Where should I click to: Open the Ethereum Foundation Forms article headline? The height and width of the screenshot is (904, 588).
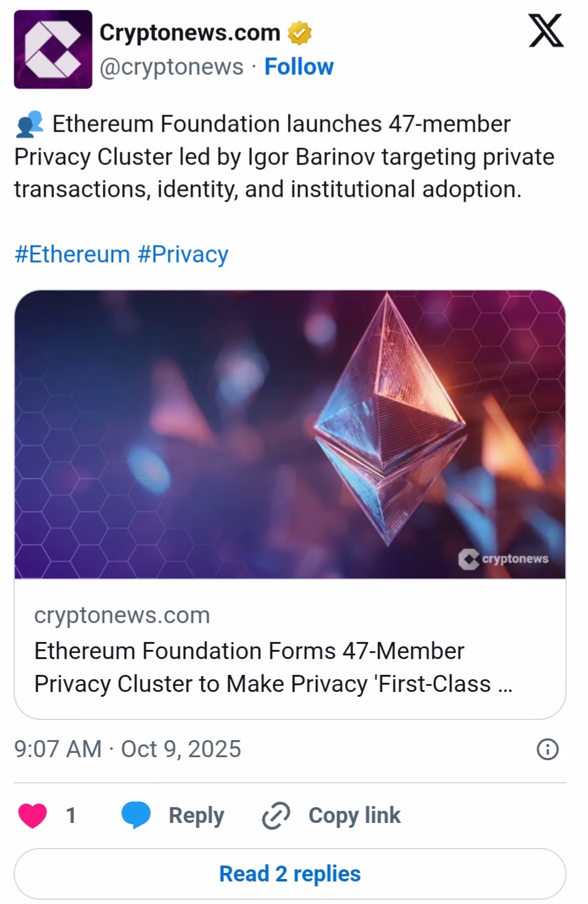[273, 667]
